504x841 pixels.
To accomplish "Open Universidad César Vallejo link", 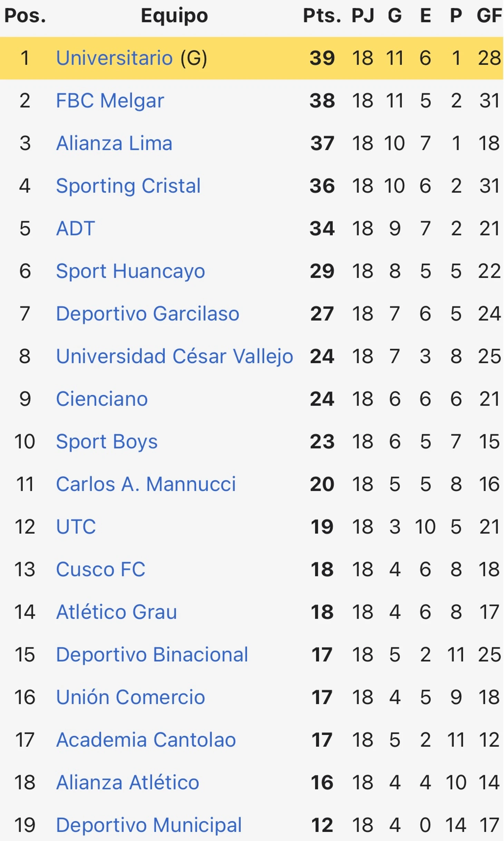I will pos(175,356).
